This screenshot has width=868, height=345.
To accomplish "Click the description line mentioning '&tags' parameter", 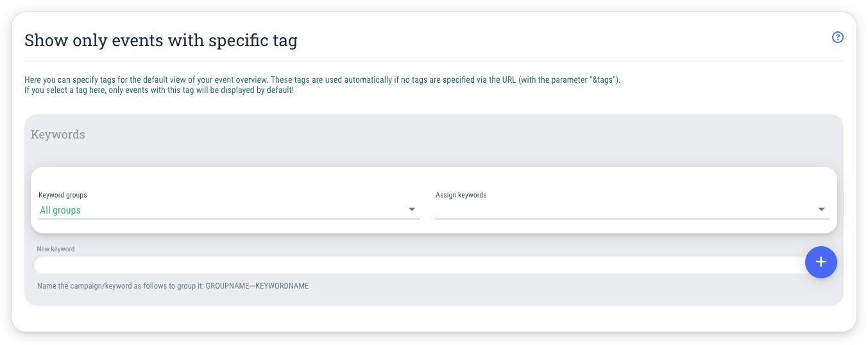I will tap(323, 80).
